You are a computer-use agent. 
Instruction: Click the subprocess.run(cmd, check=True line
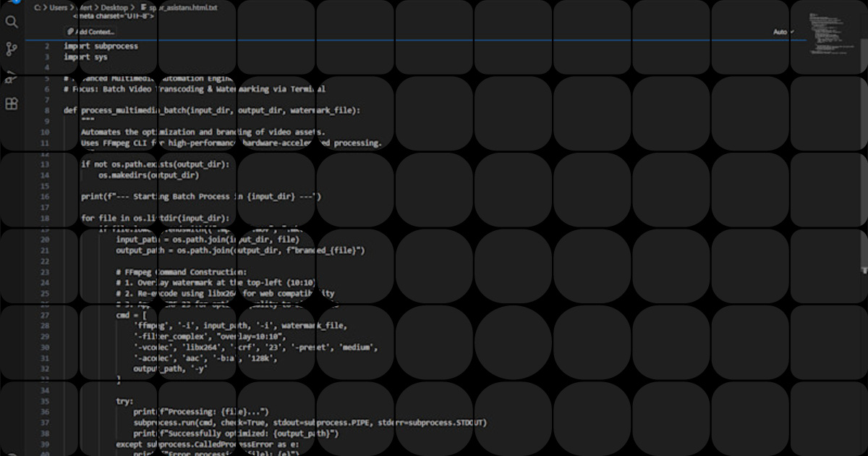pos(310,422)
